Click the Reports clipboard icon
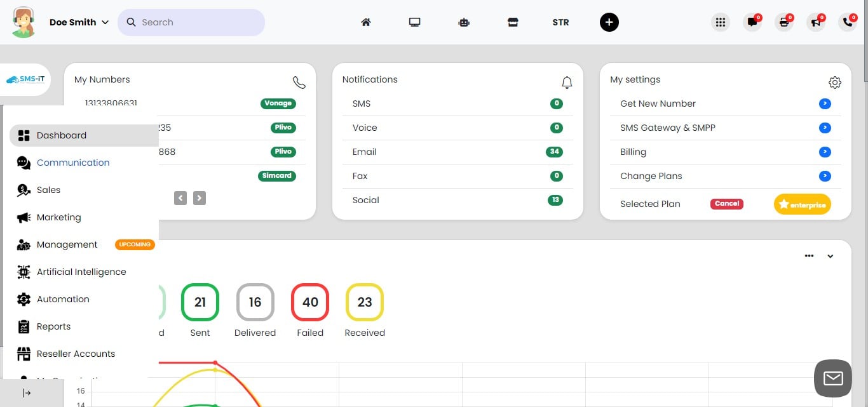 pyautogui.click(x=24, y=326)
